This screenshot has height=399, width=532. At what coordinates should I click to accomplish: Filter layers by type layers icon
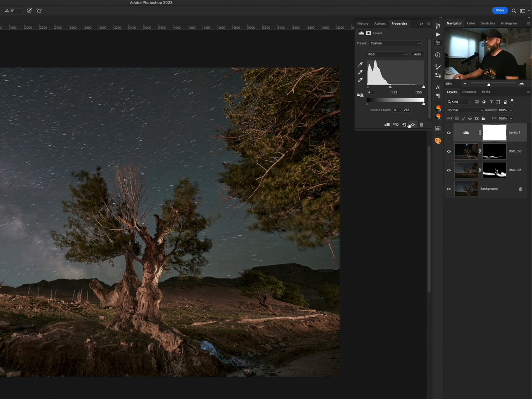[x=491, y=102]
